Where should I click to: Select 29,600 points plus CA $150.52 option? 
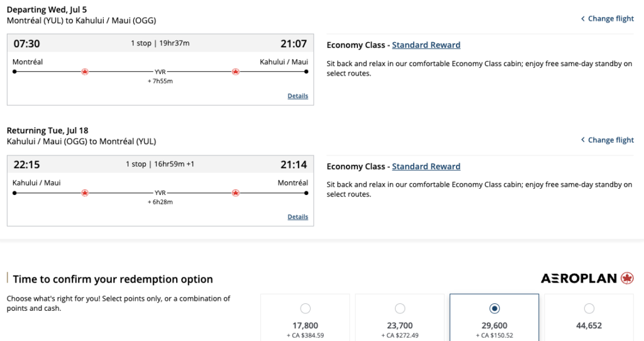(494, 309)
